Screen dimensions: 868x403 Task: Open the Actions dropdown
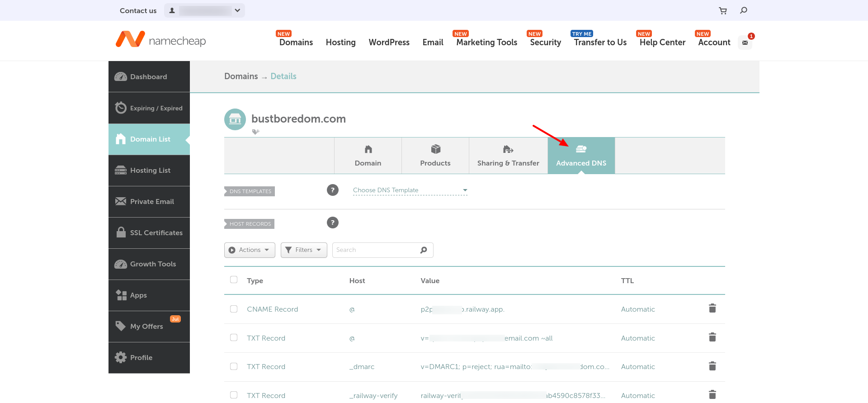pyautogui.click(x=250, y=250)
